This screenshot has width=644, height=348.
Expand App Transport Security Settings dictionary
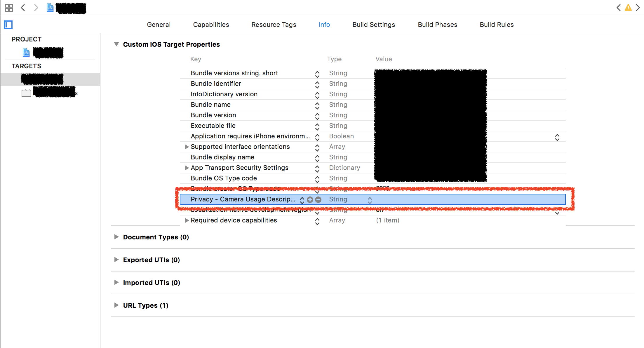[187, 168]
